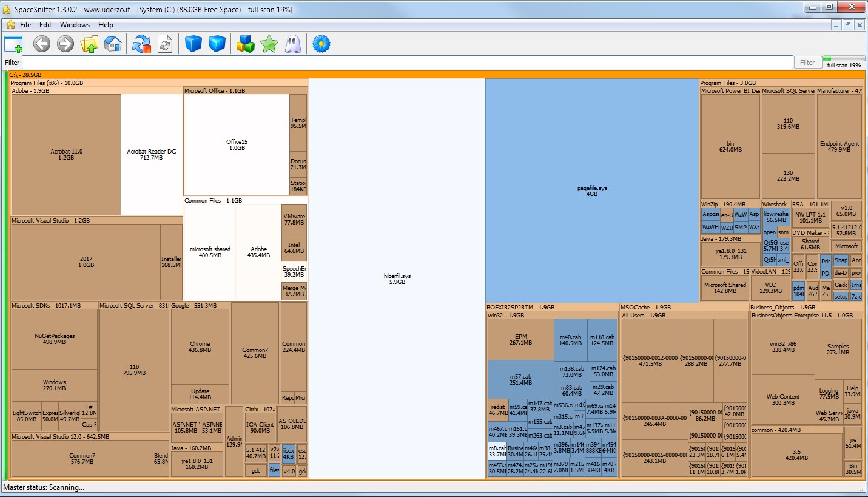Select the hiberfil.sys 5.9GB block
Viewport: 868px width, 497px height.
[x=397, y=279]
